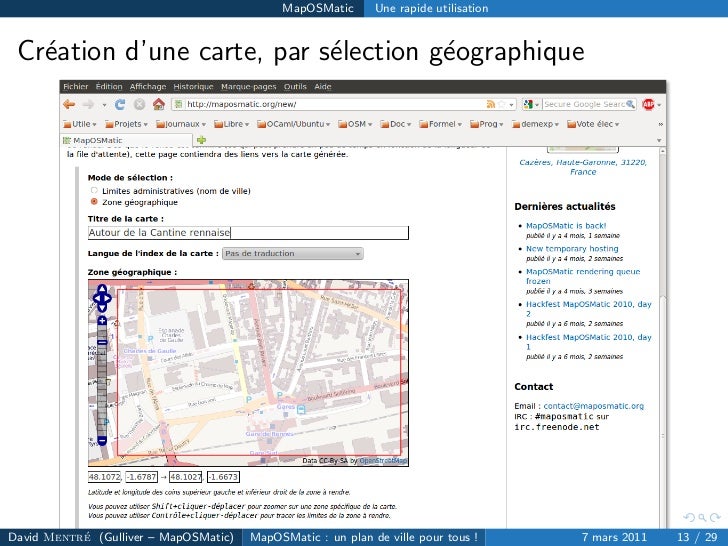
Task: Select the MapOSMatic browser tab
Action: pyautogui.click(x=126, y=140)
